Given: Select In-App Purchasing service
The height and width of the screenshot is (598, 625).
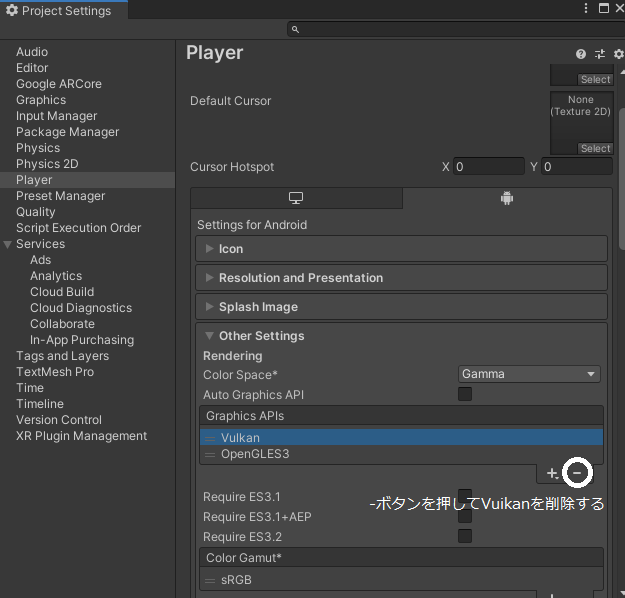Looking at the screenshot, I should click(82, 340).
